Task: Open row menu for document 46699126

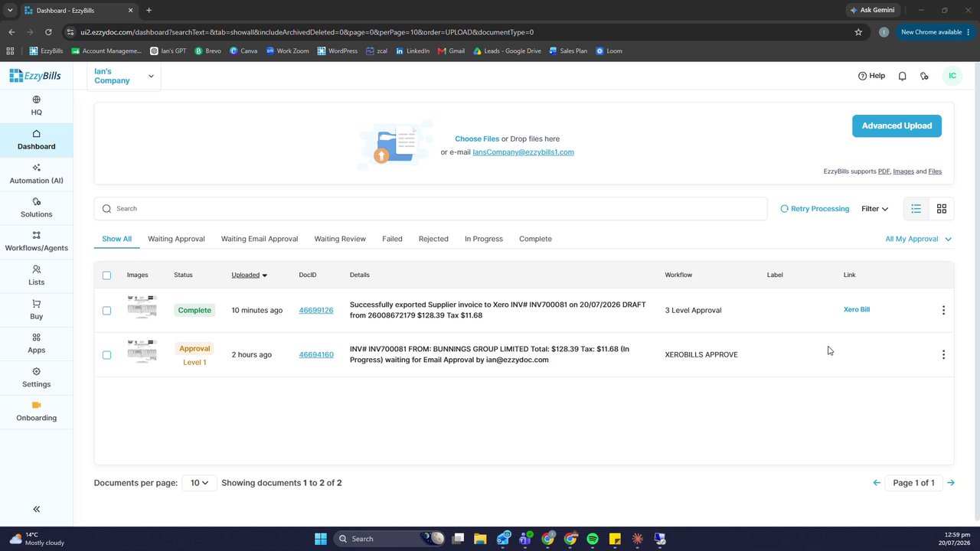Action: coord(943,310)
